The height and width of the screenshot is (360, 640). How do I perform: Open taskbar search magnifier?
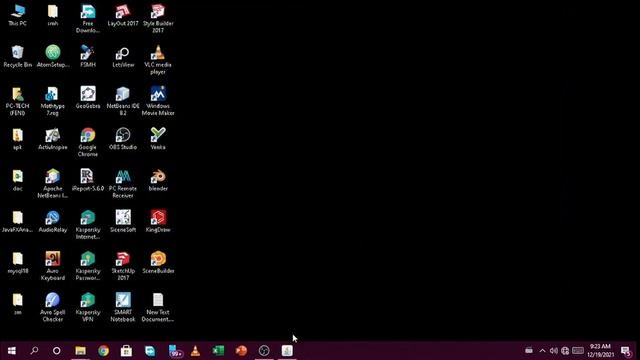(34, 351)
